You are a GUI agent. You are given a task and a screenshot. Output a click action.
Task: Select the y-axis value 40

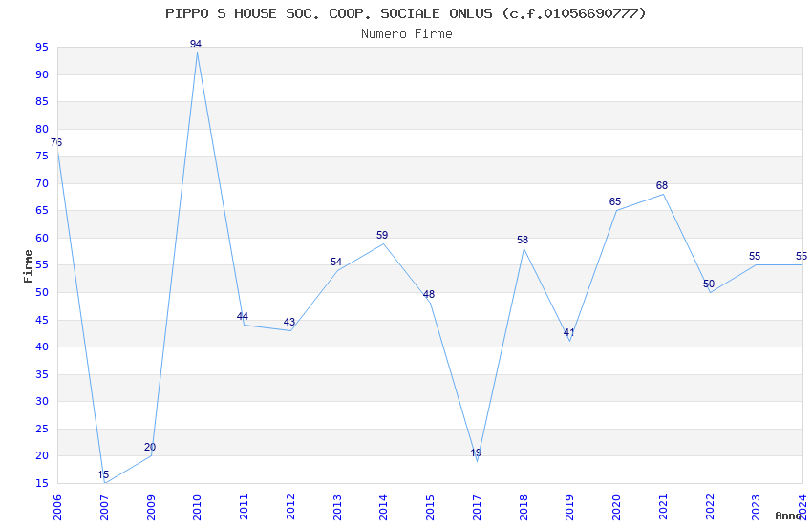tap(42, 346)
